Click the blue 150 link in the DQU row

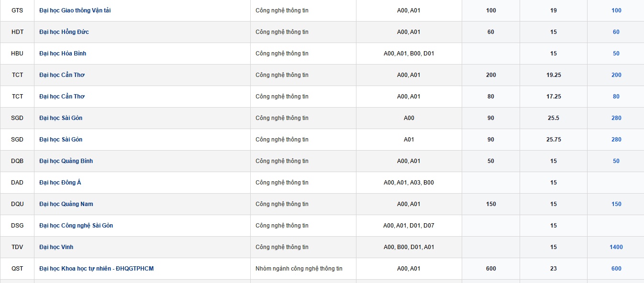point(616,204)
